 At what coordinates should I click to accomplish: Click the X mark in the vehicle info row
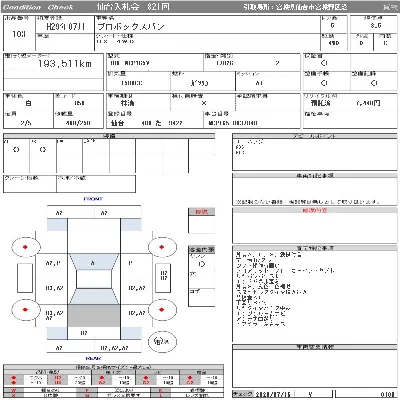pyautogui.click(x=204, y=103)
